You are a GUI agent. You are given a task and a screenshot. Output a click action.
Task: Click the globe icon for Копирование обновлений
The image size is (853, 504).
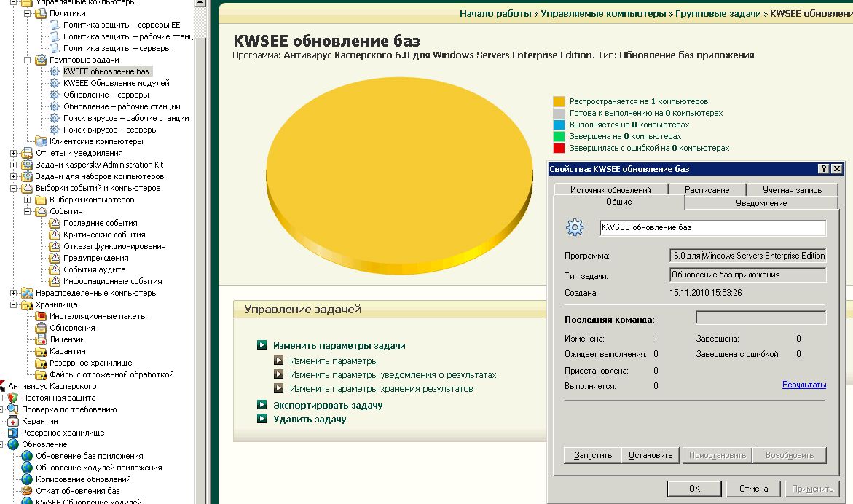(27, 479)
